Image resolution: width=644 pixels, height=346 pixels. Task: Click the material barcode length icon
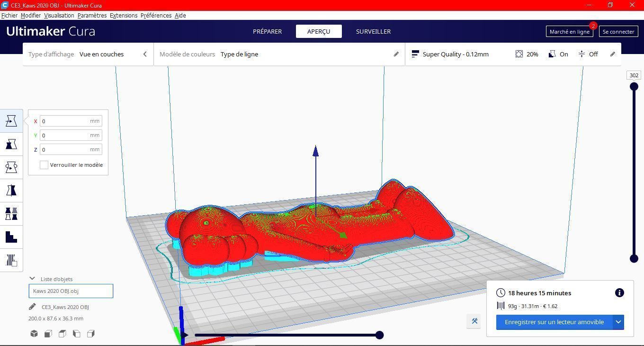click(x=501, y=306)
